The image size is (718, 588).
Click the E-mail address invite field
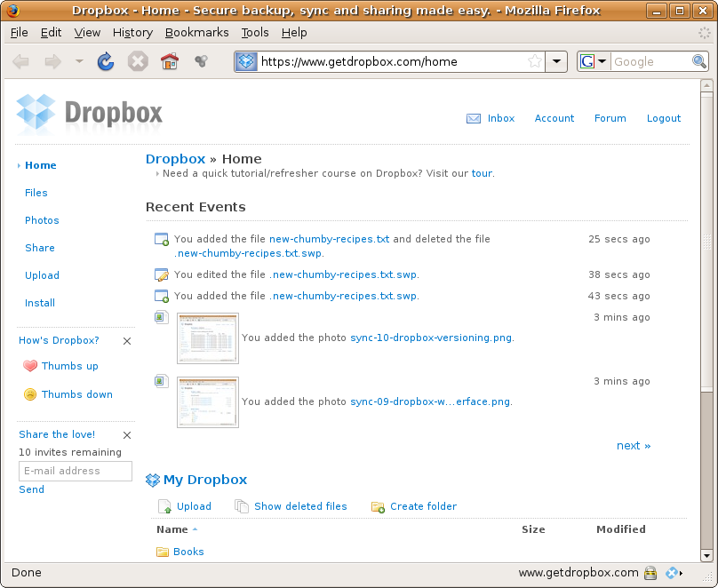coord(76,471)
